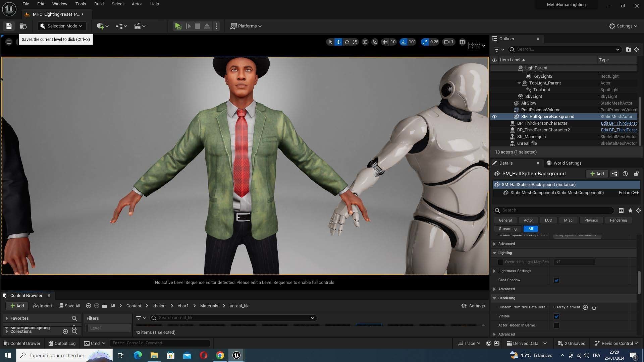The width and height of the screenshot is (644, 362).
Task: Click the Outliner settings gear icon
Action: [x=636, y=49]
